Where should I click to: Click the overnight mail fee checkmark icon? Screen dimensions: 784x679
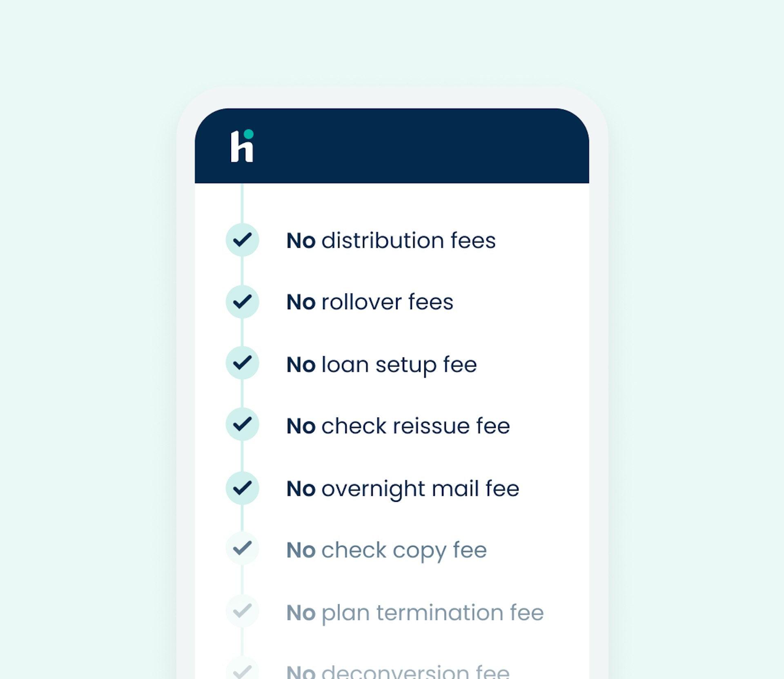click(242, 488)
